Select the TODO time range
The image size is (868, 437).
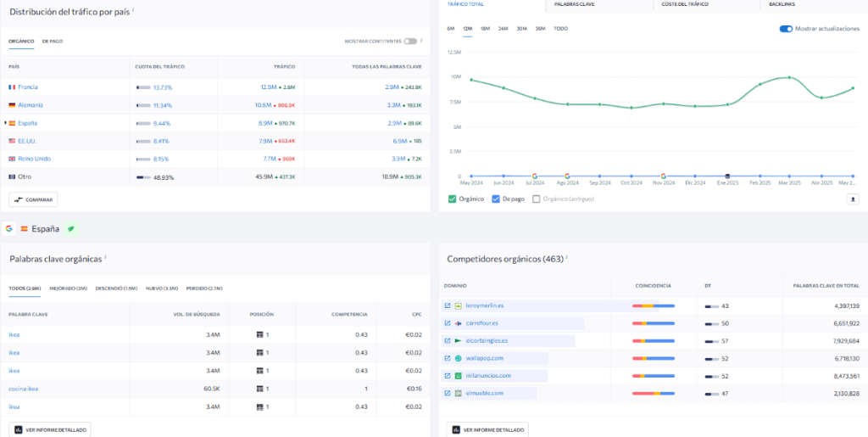[561, 28]
